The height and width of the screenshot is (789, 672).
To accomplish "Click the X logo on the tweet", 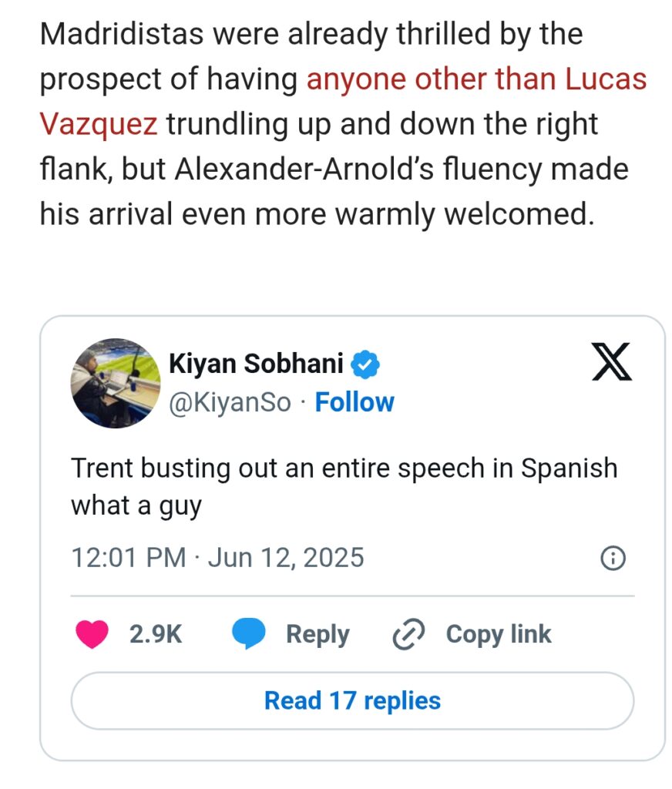I will tap(612, 363).
